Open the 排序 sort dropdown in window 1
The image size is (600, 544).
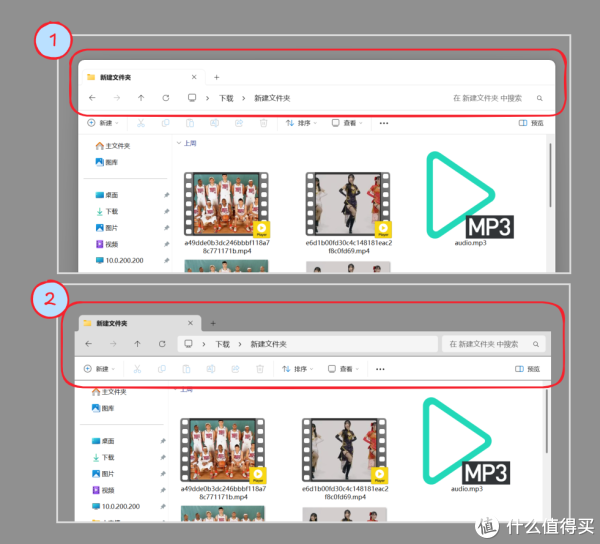tap(301, 123)
